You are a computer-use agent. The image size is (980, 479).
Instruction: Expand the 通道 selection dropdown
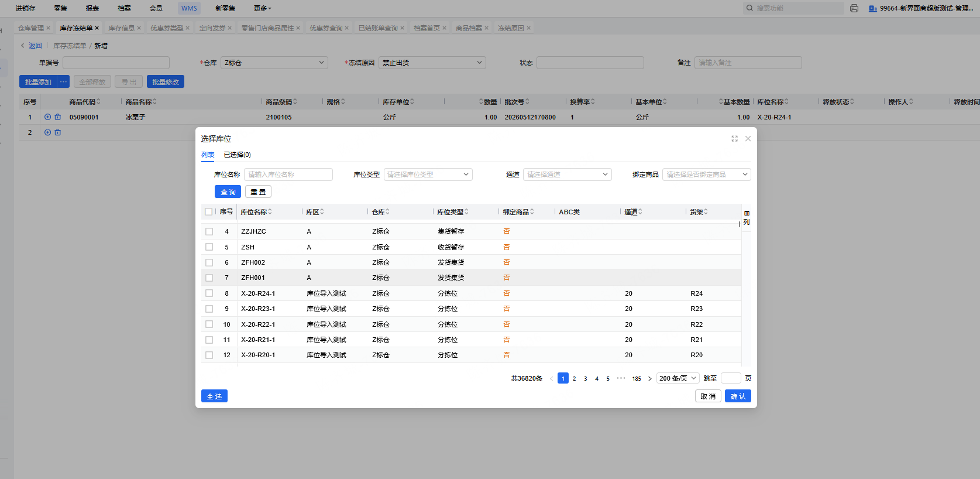568,175
